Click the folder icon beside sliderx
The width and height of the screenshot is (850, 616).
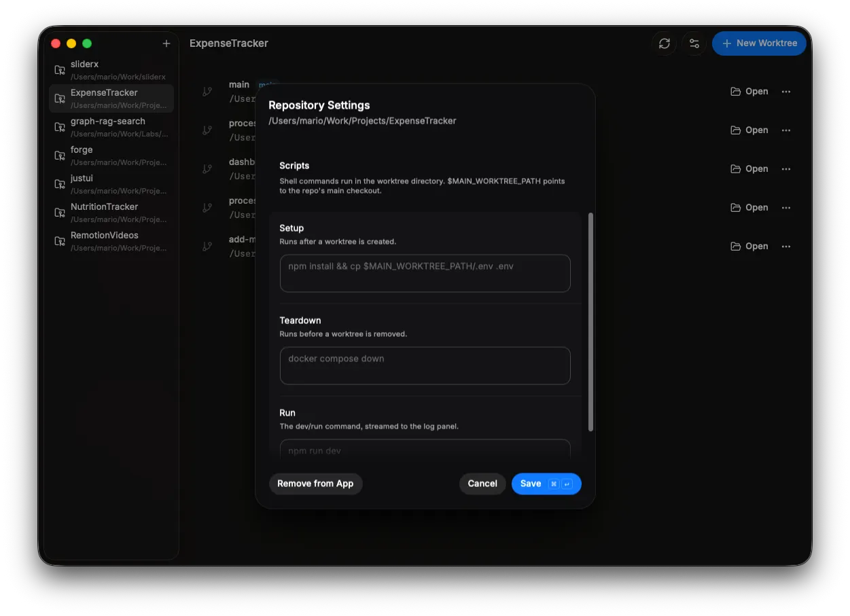click(x=60, y=70)
